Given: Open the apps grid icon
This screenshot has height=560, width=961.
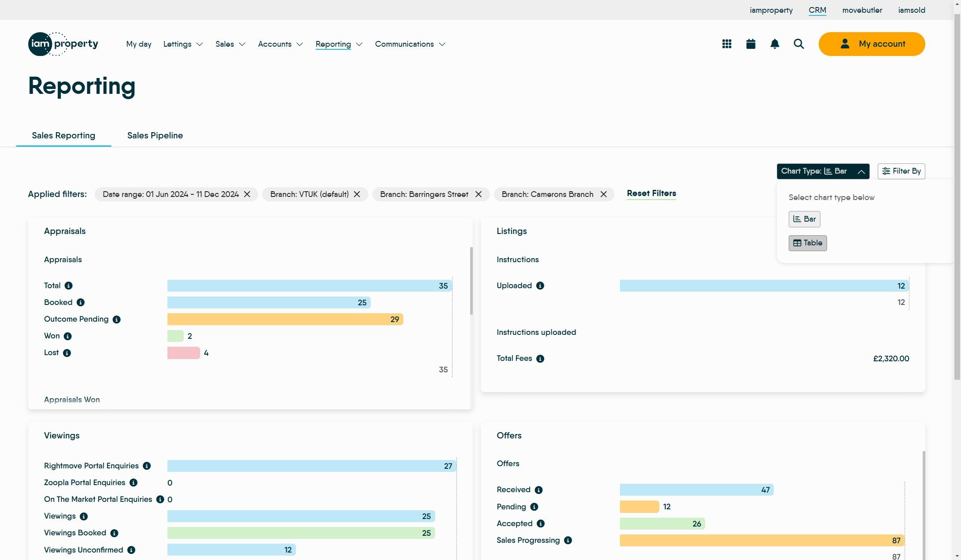Looking at the screenshot, I should (727, 44).
